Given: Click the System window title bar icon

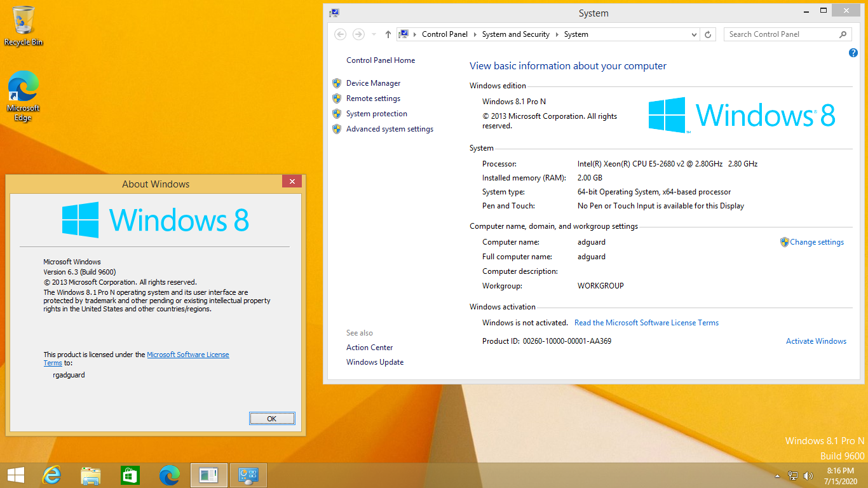Looking at the screenshot, I should 334,13.
